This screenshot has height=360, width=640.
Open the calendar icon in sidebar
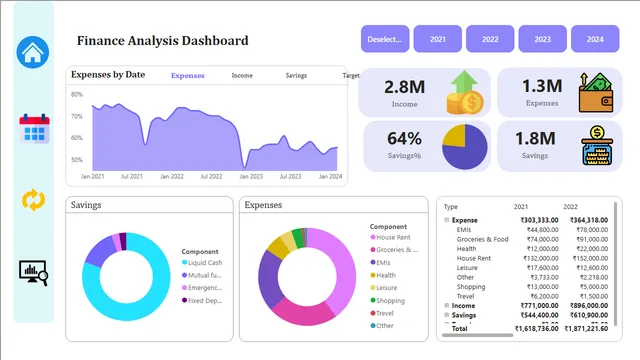click(34, 129)
